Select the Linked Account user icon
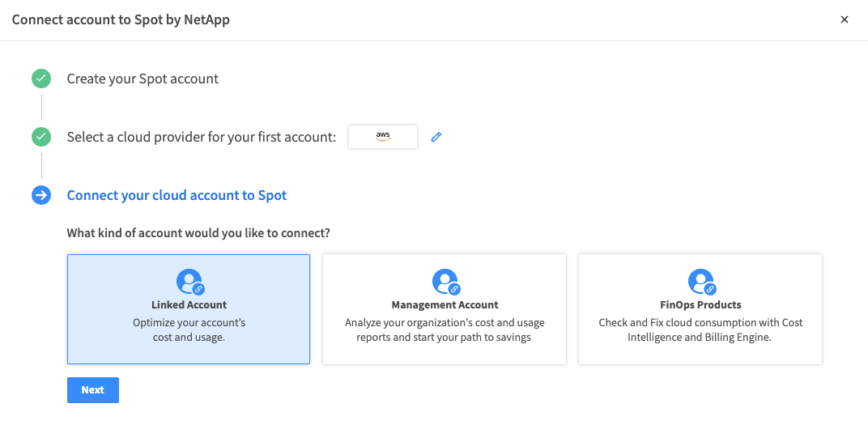This screenshot has height=425, width=868. tap(189, 282)
